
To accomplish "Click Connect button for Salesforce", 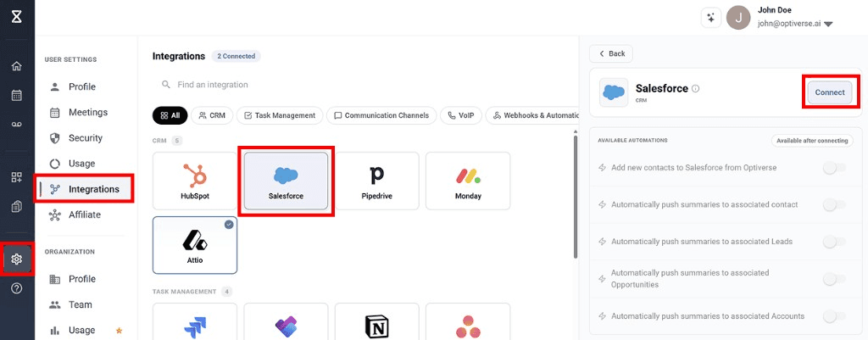I will click(x=829, y=92).
